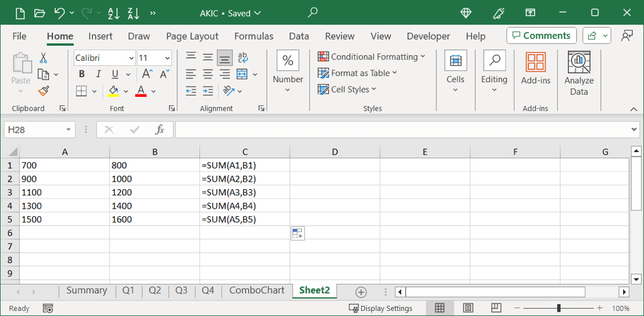Align text right

[x=225, y=74]
